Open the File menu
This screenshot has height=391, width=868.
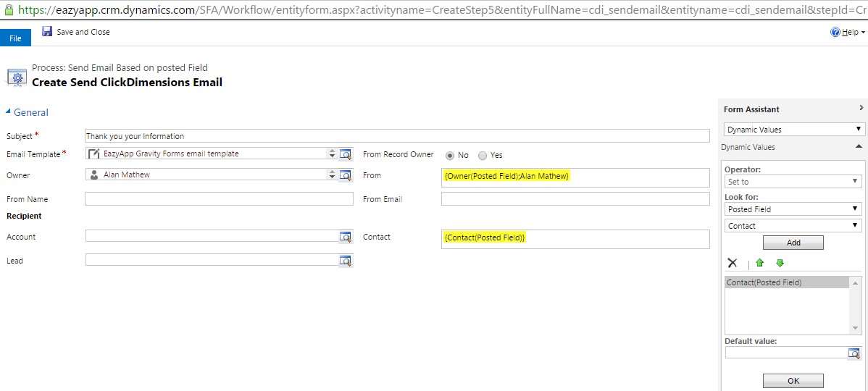tap(15, 38)
